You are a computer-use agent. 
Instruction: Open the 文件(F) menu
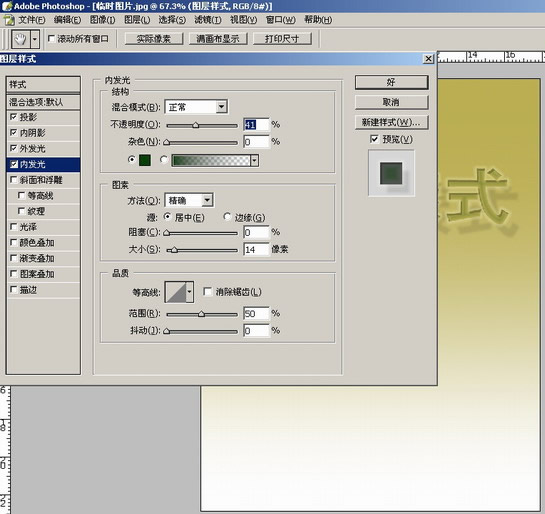pyautogui.click(x=32, y=20)
